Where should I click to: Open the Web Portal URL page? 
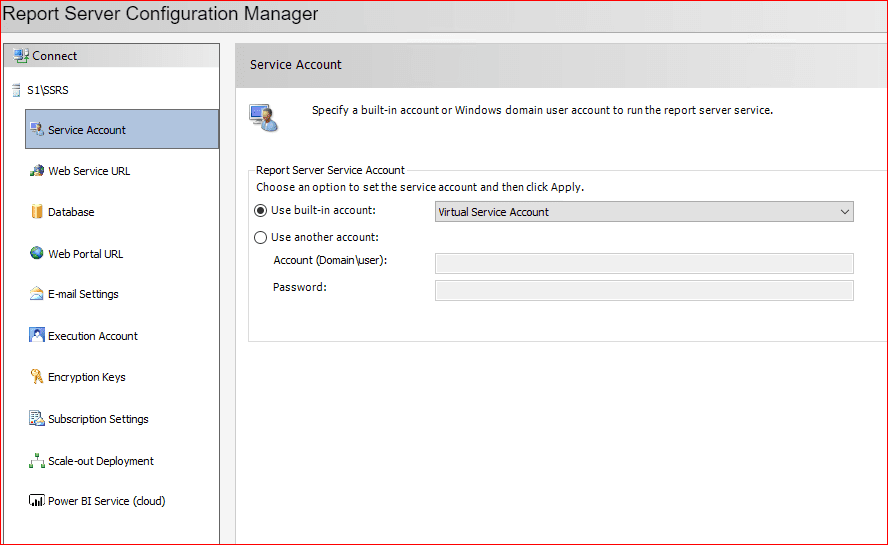[86, 254]
